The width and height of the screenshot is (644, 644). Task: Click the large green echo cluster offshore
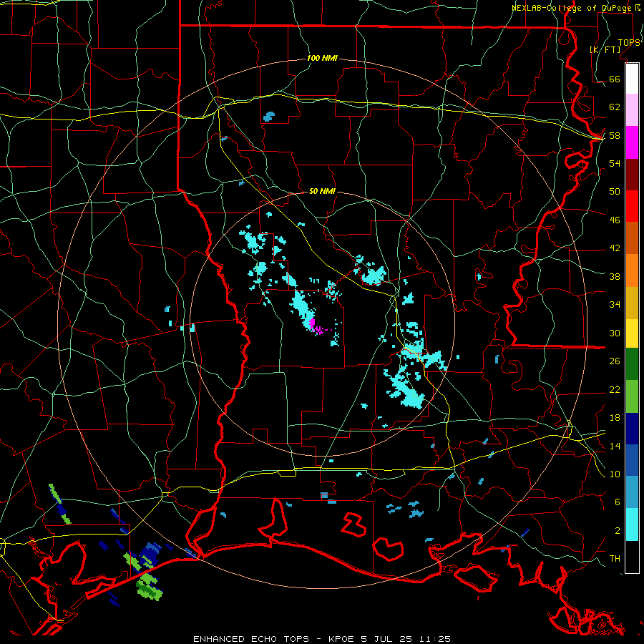(148, 587)
